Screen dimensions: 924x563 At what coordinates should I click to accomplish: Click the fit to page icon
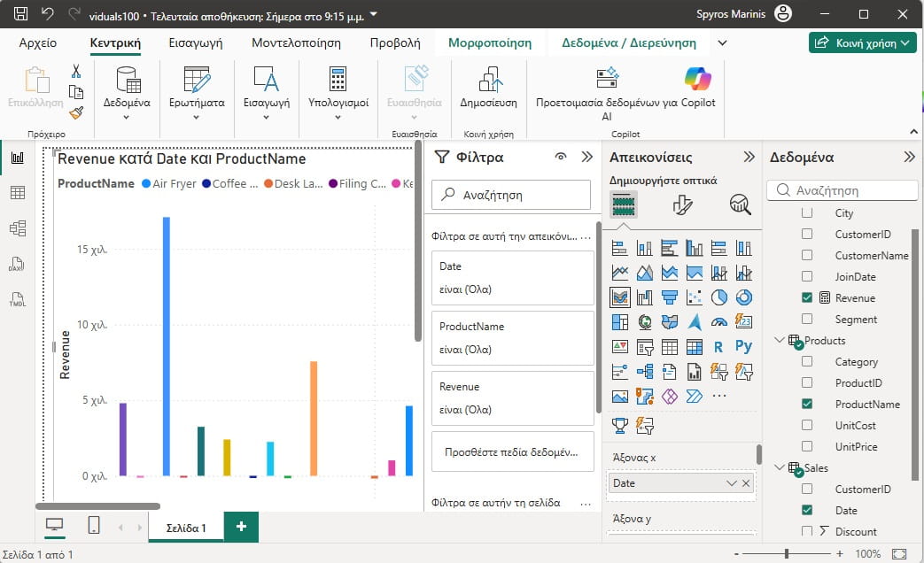click(x=899, y=554)
